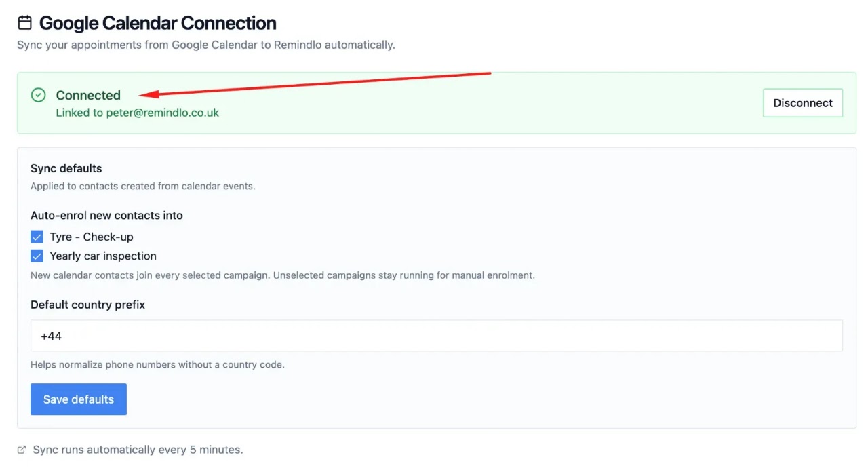Click the Sync defaults section heading
This screenshot has height=468, width=868.
point(66,168)
